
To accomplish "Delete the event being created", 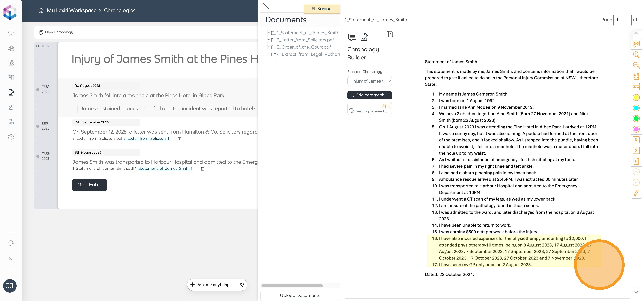I will pos(384,106).
